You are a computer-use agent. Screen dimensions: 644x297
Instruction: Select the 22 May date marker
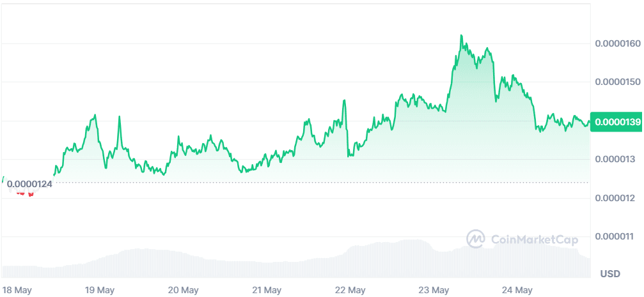click(x=350, y=290)
